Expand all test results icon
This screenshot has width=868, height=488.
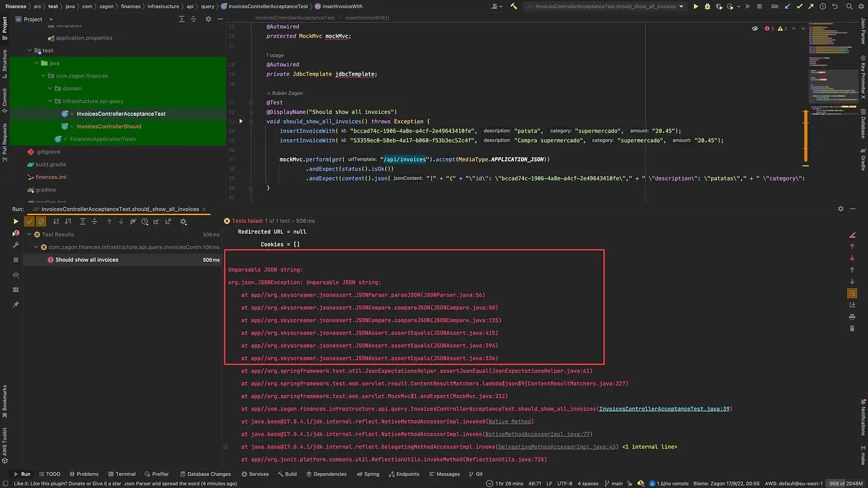(x=82, y=221)
